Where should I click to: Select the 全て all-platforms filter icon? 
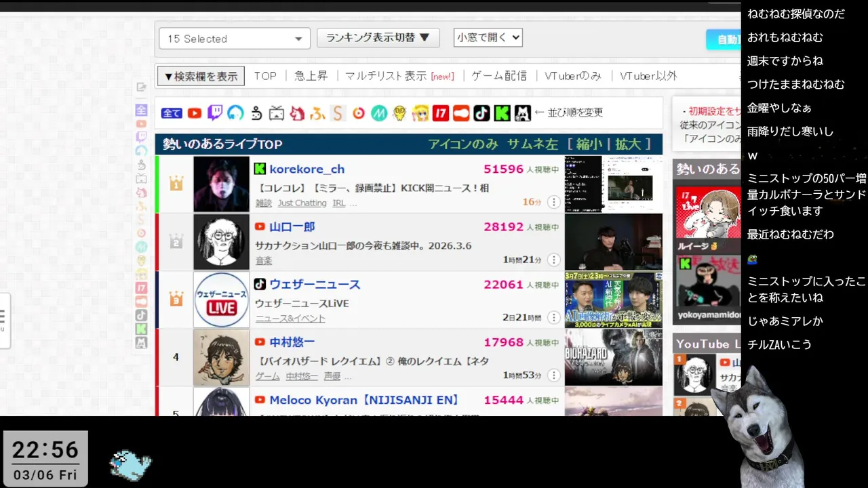point(172,113)
